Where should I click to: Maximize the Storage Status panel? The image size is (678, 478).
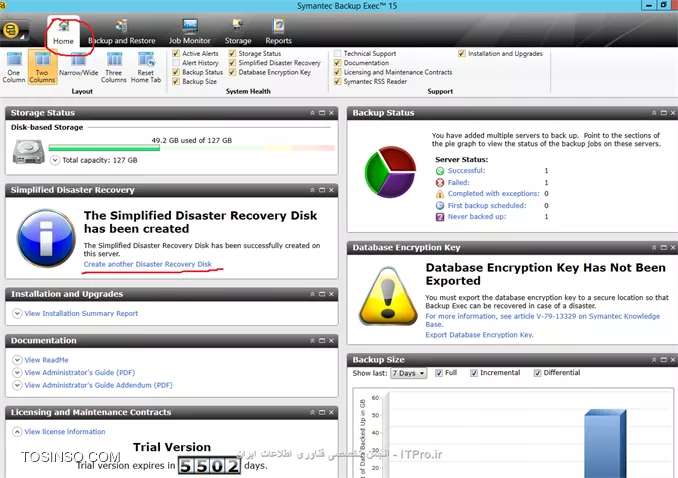322,113
